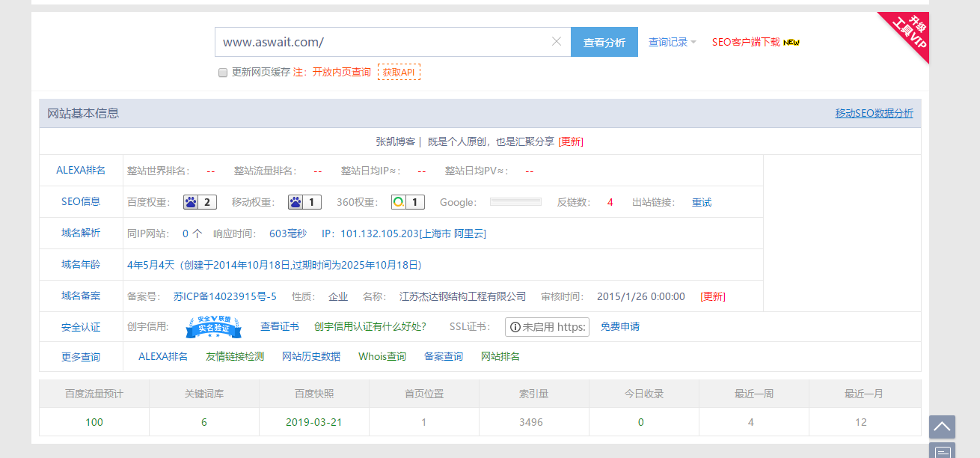Screen dimensions: 980x458
Task: Expand the 查询记录 dropdown
Action: [672, 43]
